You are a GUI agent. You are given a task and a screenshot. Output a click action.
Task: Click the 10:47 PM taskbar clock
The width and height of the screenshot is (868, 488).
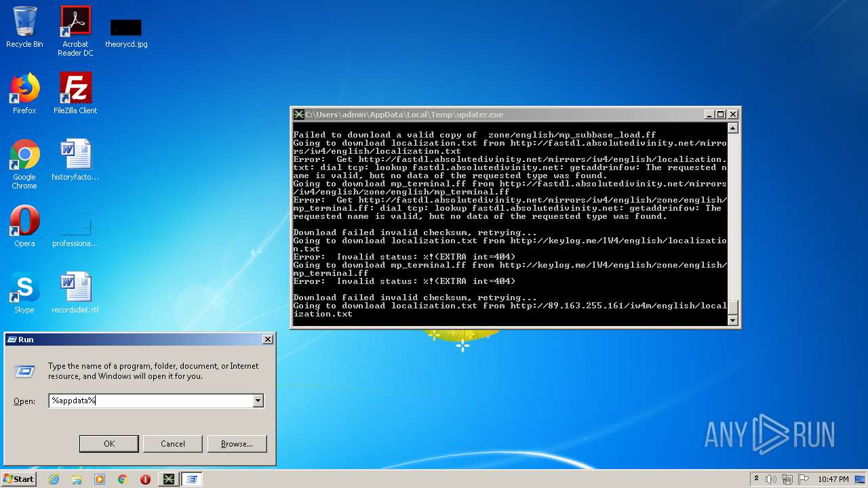pyautogui.click(x=833, y=479)
